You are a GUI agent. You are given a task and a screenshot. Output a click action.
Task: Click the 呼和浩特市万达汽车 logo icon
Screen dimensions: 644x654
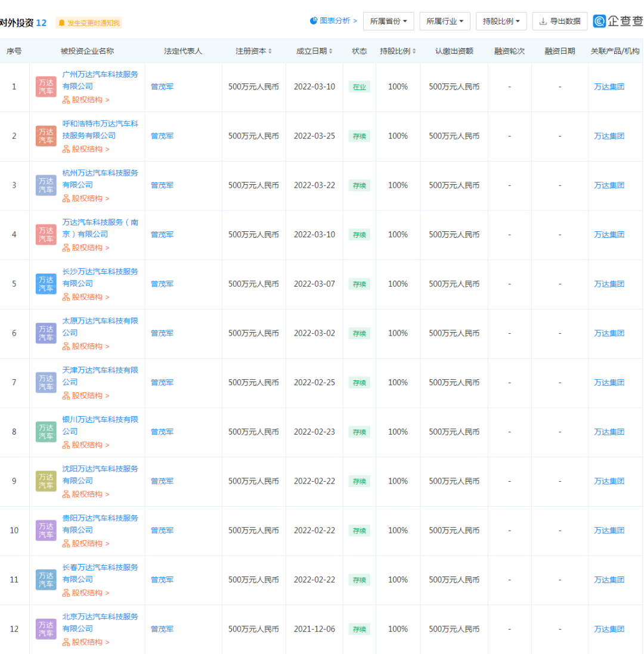pos(46,136)
